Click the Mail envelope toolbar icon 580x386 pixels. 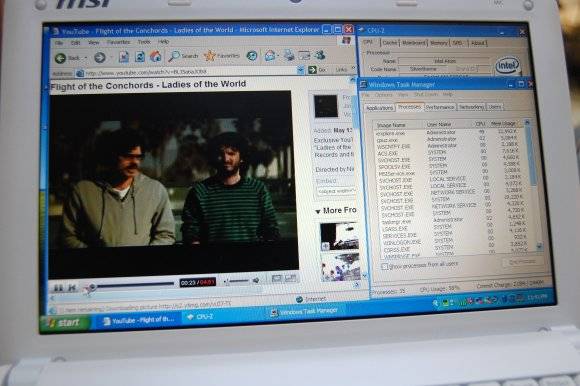271,55
